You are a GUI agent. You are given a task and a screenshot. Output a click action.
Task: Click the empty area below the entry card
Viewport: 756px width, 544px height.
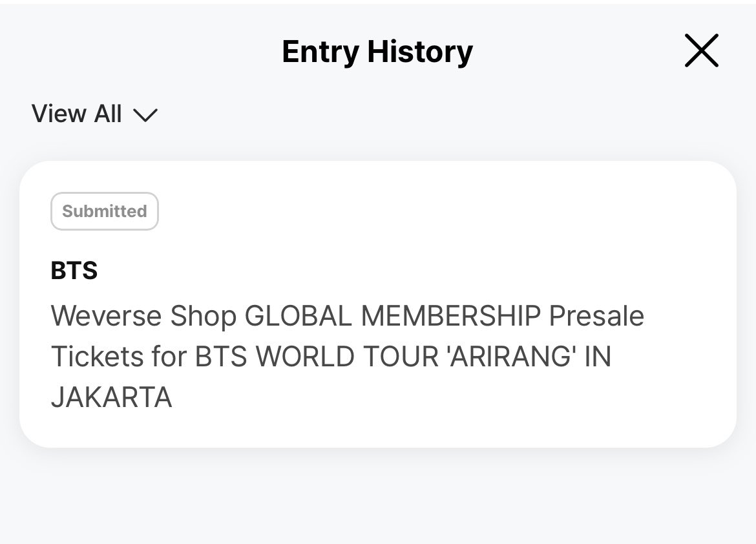[x=378, y=497]
